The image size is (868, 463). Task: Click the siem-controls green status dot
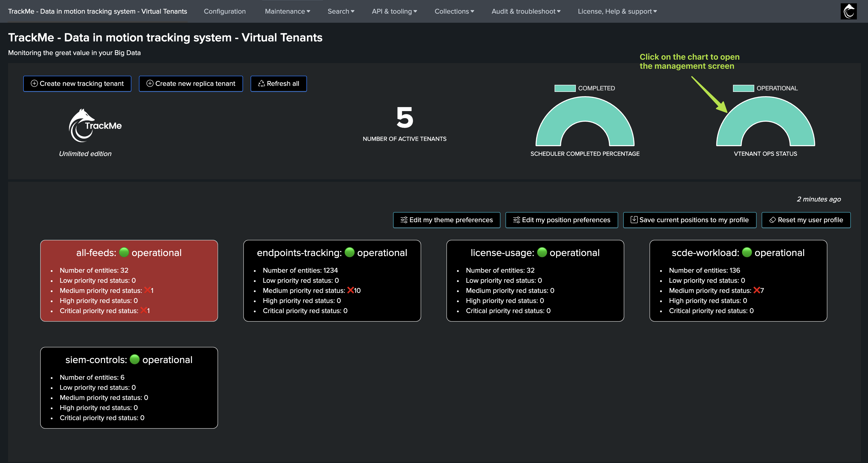point(134,359)
